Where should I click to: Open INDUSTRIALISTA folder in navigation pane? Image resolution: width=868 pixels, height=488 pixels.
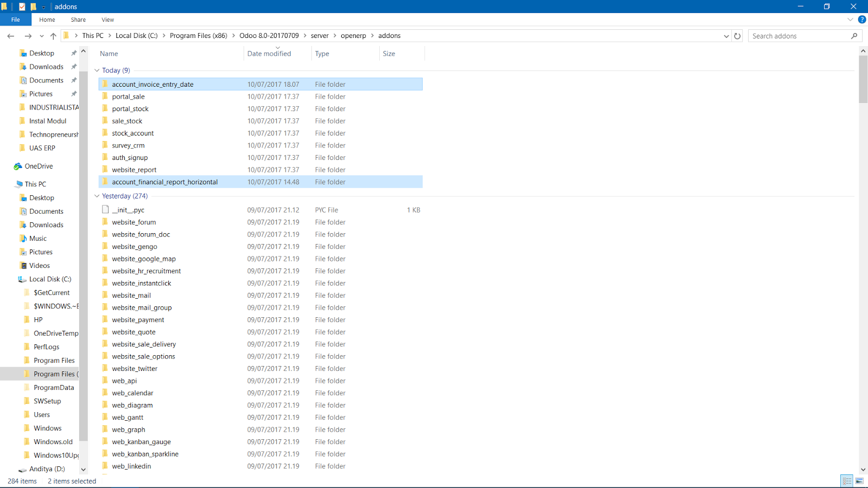(x=54, y=107)
